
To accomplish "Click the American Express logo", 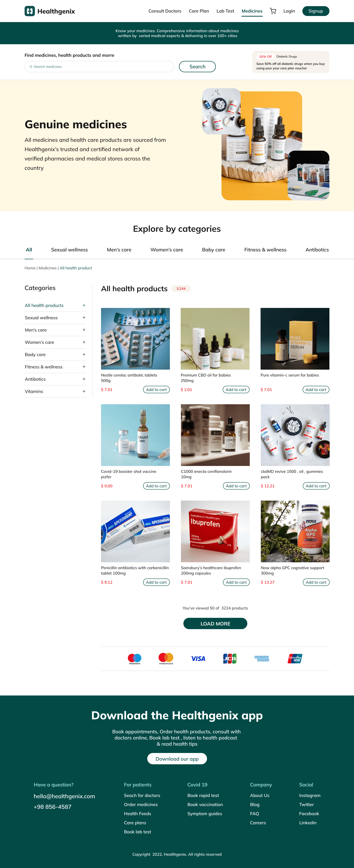I will [262, 658].
